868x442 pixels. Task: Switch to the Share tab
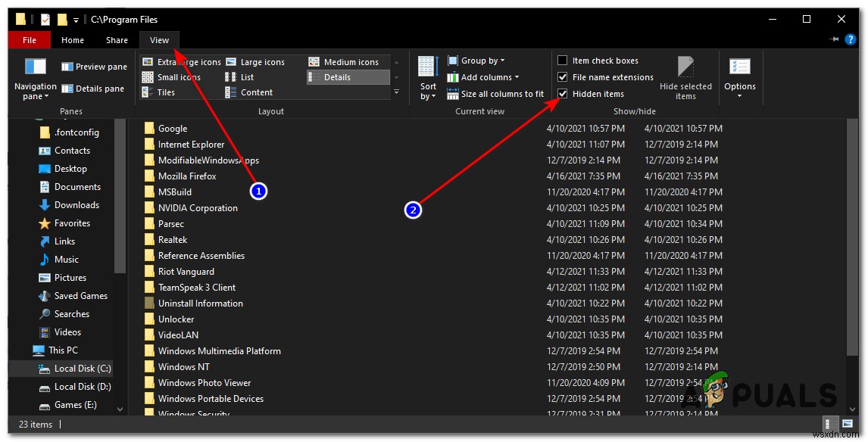[117, 40]
